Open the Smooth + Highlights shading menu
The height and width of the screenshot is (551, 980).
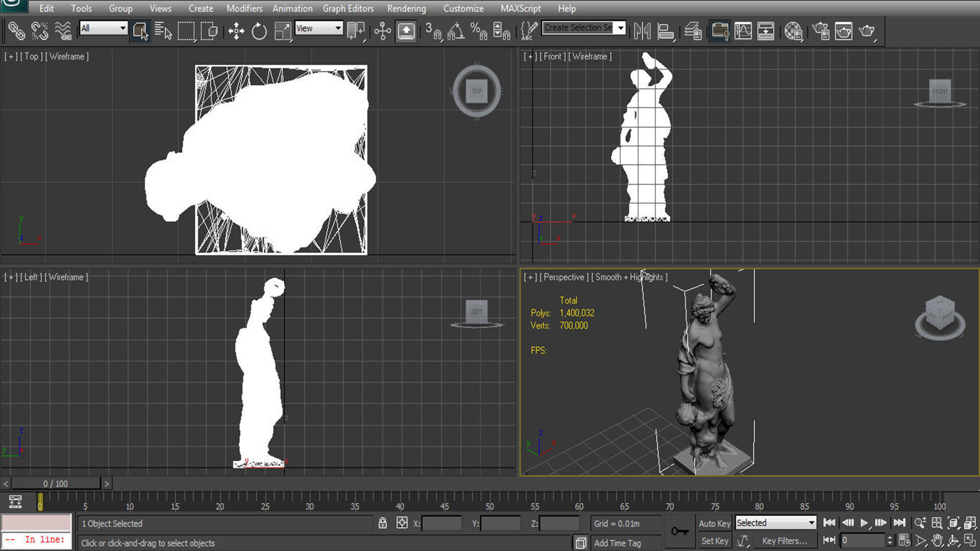tap(629, 277)
